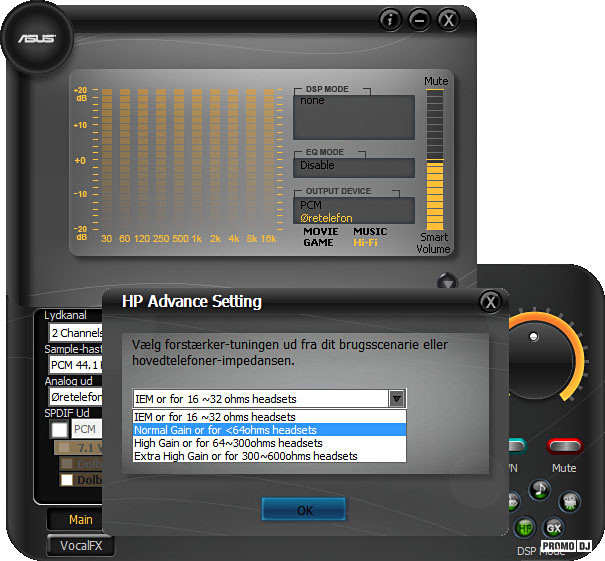Open the info button in title bar
This screenshot has width=605, height=561.
coord(391,19)
